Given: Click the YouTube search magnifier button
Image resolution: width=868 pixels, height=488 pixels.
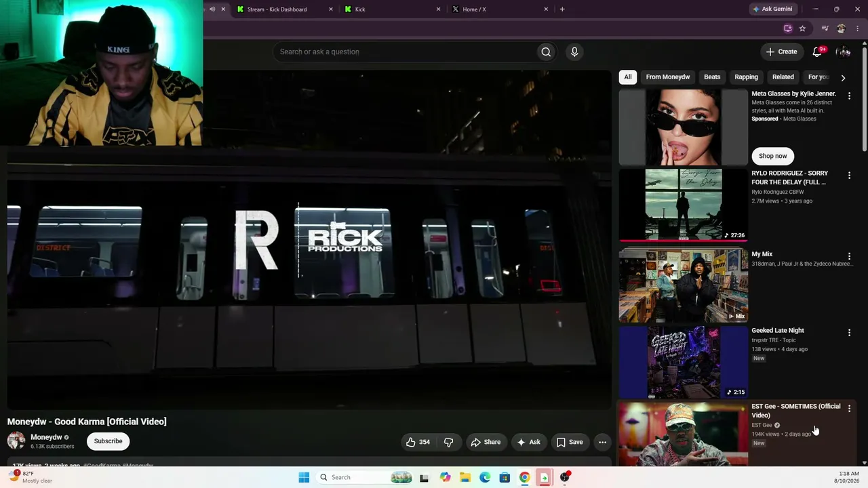Looking at the screenshot, I should click(546, 52).
